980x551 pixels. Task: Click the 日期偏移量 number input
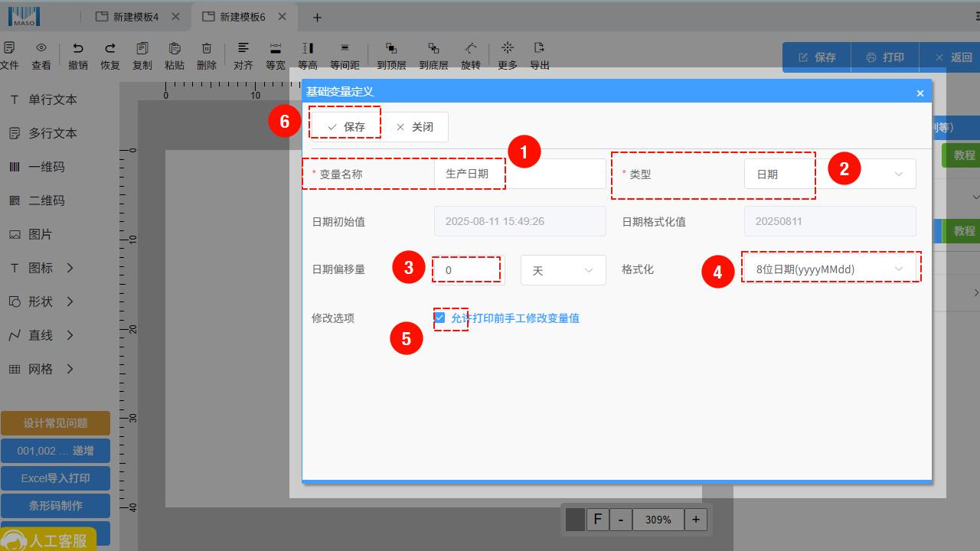(x=469, y=270)
